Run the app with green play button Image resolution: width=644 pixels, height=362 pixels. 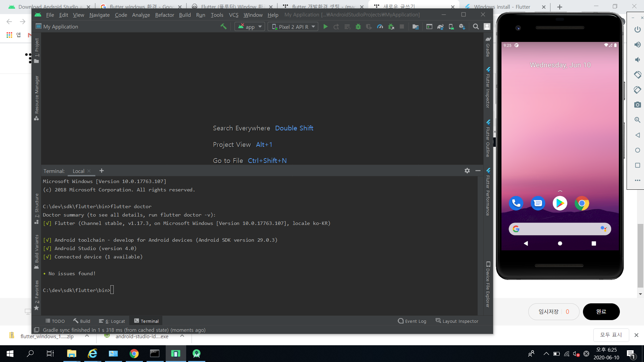tap(325, 26)
